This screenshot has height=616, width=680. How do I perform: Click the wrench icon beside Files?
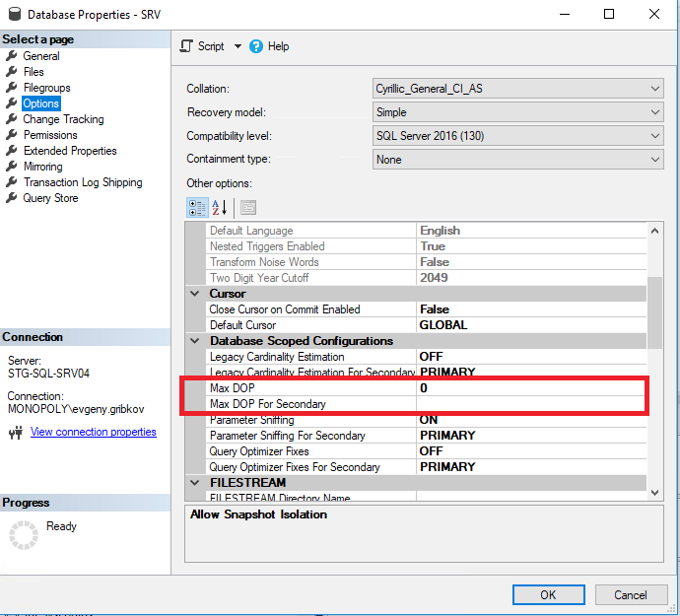[x=11, y=71]
